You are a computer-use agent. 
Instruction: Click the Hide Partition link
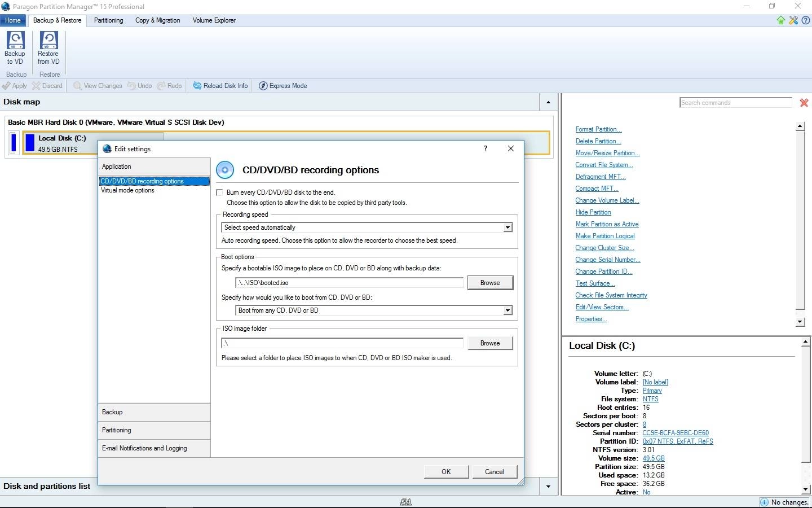click(593, 212)
